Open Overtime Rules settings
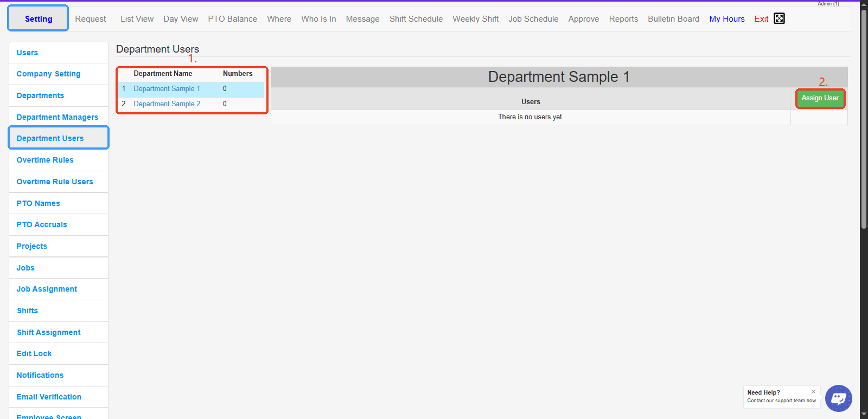The width and height of the screenshot is (868, 419). point(45,160)
